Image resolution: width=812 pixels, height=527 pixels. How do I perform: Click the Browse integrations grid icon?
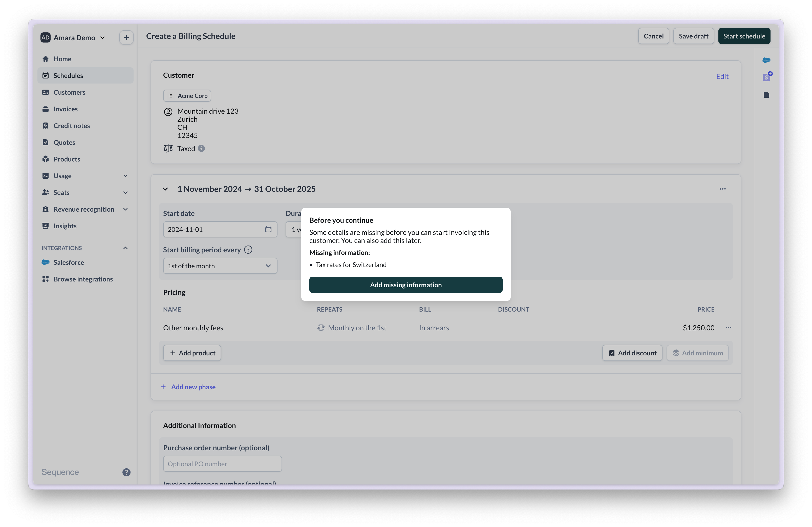[45, 279]
